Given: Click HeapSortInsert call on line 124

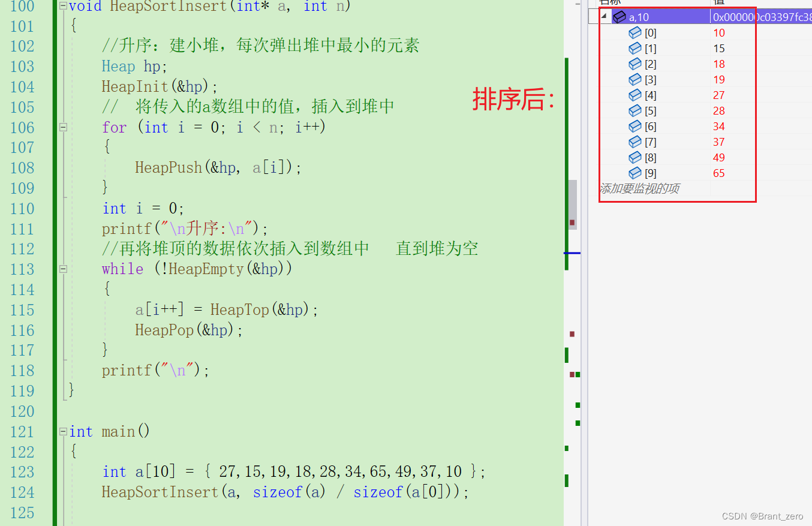Looking at the screenshot, I should pyautogui.click(x=160, y=492).
